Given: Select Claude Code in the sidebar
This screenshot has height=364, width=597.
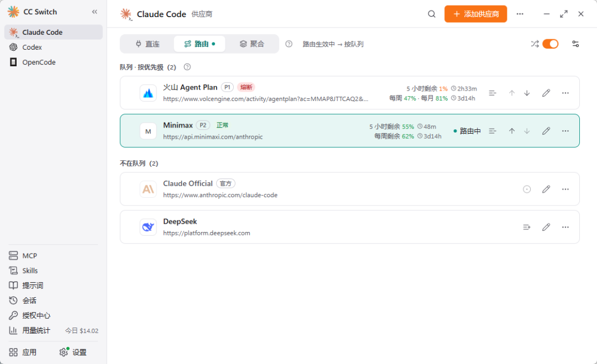Looking at the screenshot, I should coord(54,33).
